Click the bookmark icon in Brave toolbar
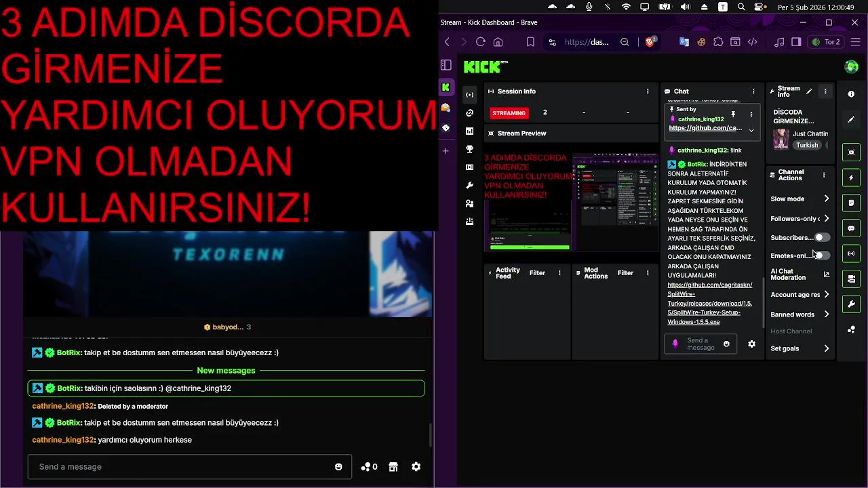The height and width of the screenshot is (488, 868). (x=530, y=42)
